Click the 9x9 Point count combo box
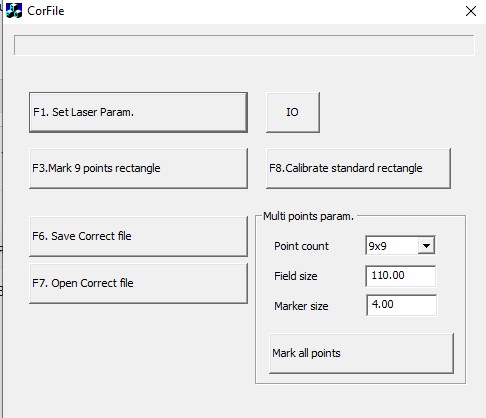This screenshot has width=486, height=418. click(400, 246)
